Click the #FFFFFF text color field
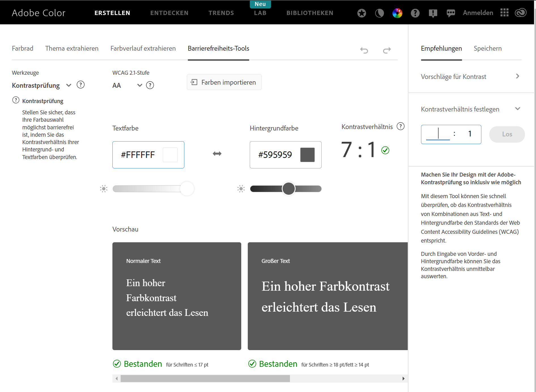The width and height of the screenshot is (536, 392). (148, 155)
